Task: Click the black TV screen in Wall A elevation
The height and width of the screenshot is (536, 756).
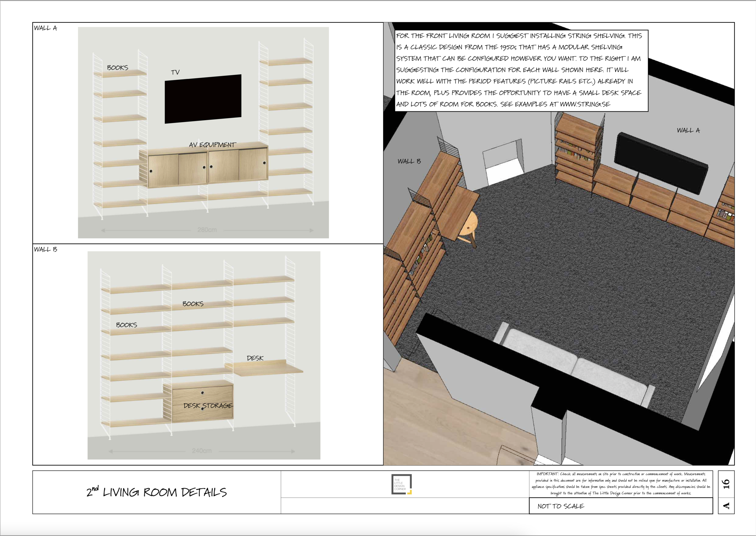Action: (203, 99)
